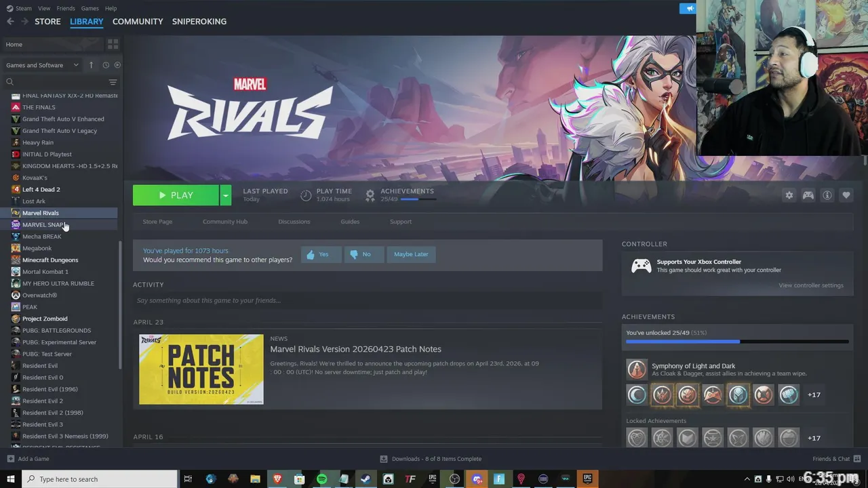This screenshot has height=488, width=868.
Task: Open the SNIPEROKING profile tab
Action: (199, 22)
